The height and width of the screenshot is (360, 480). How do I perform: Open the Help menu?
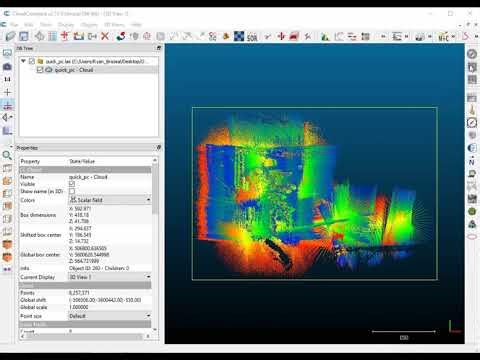[136, 25]
